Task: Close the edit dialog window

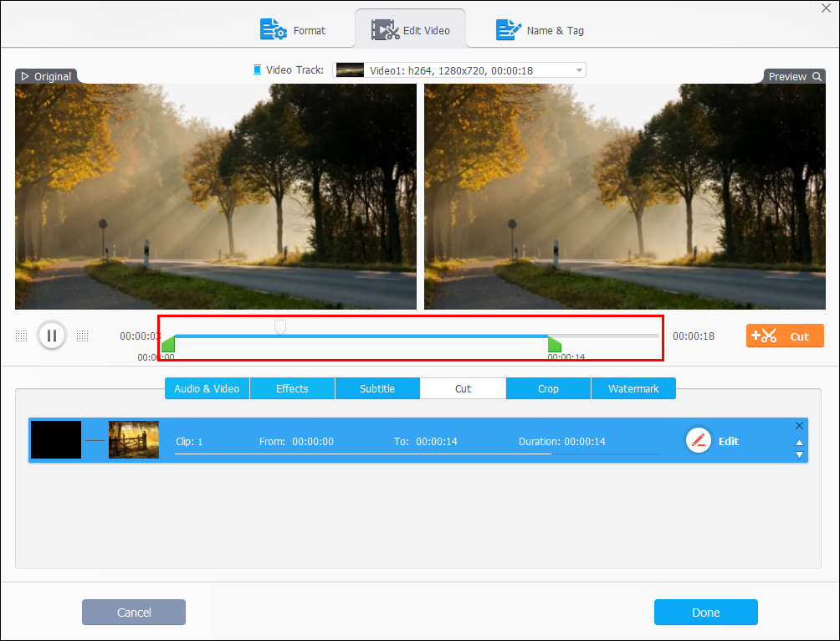Action: tap(827, 8)
